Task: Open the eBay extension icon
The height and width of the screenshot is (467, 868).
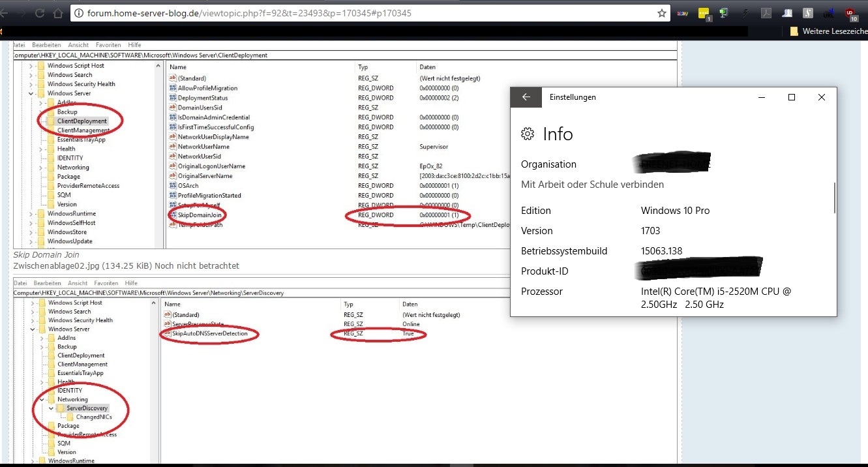Action: click(x=683, y=13)
